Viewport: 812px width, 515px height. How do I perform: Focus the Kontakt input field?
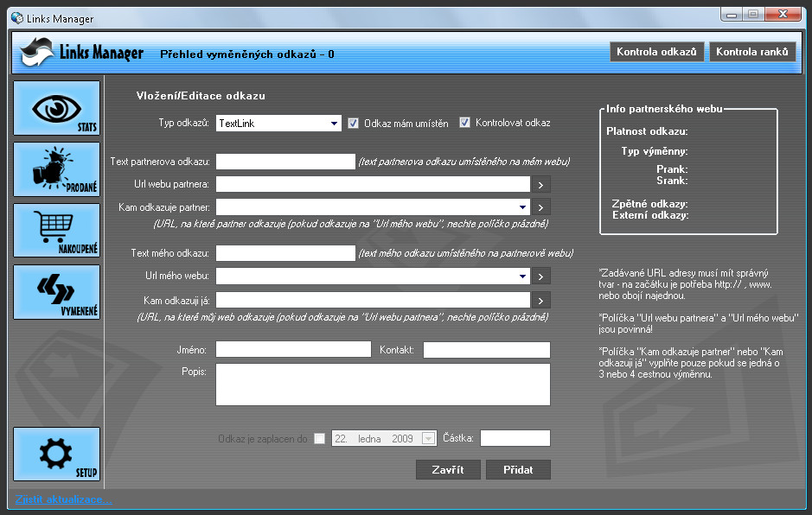click(x=486, y=350)
